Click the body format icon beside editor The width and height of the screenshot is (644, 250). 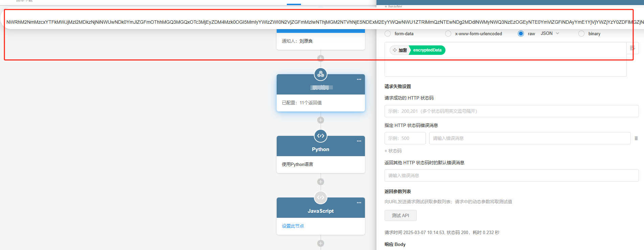[632, 48]
